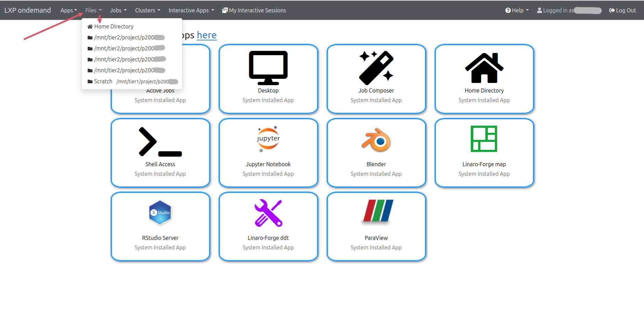
Task: Follow the "here" hyperlink
Action: coord(206,35)
